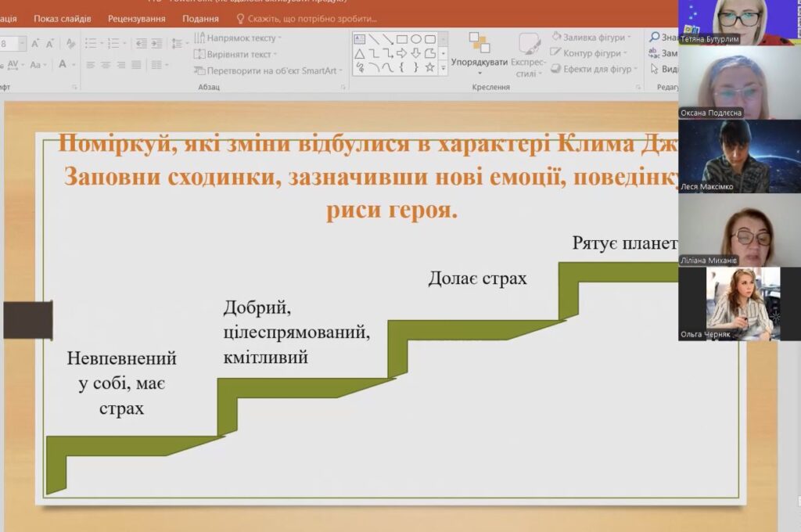This screenshot has width=801, height=532.
Task: Click Clear All Formatting icon
Action: coord(70,44)
